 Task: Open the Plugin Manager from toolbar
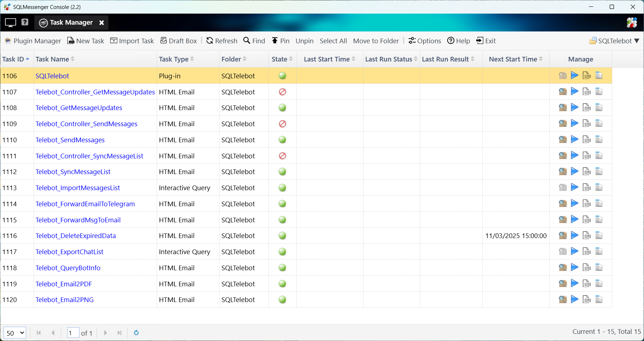[33, 41]
